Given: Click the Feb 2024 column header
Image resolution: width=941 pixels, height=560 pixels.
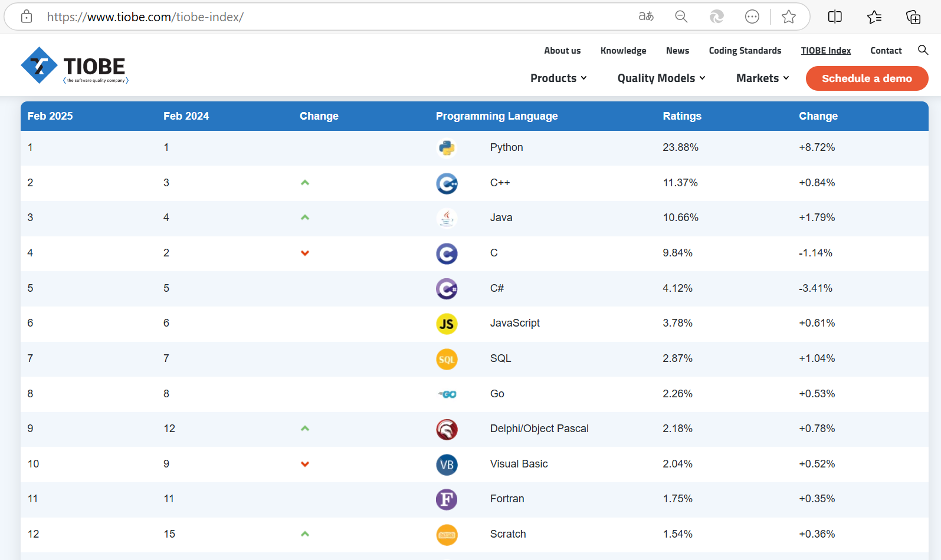Looking at the screenshot, I should (186, 116).
